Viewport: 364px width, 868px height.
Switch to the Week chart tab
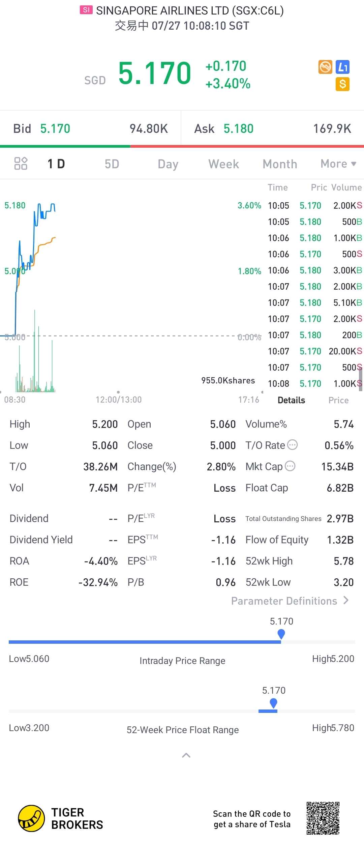coord(223,164)
